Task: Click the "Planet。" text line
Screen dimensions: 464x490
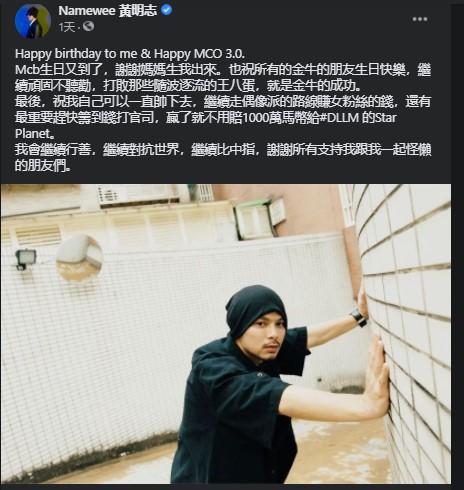Action: [35, 134]
